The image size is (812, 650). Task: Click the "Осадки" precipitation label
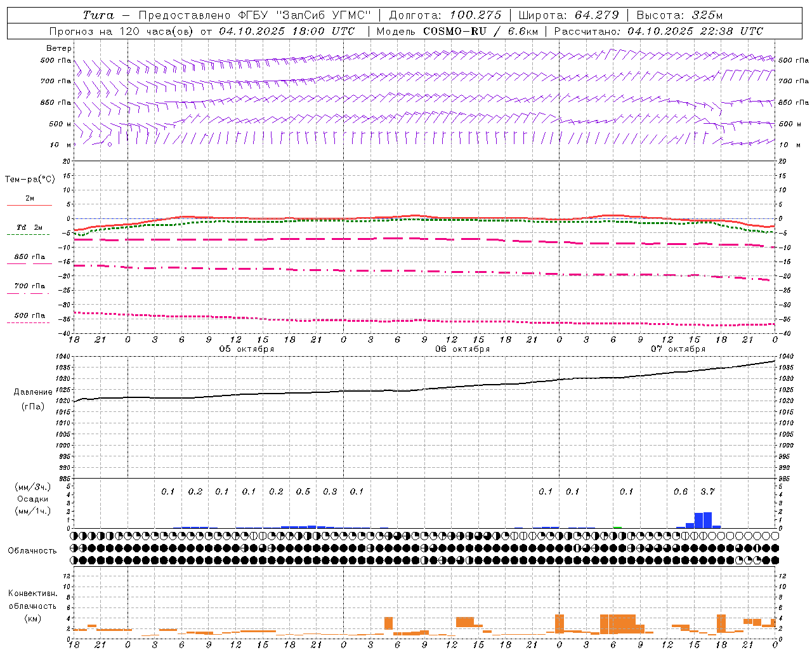pos(33,499)
